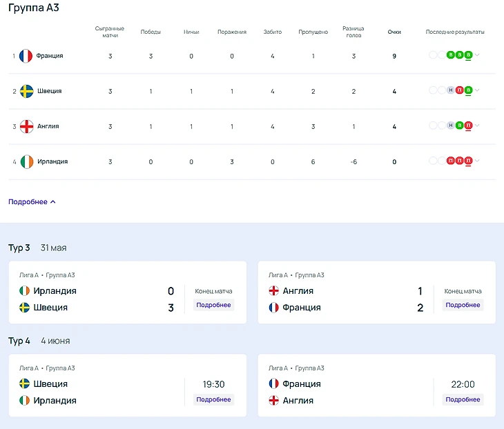
Task: Click France's most recent win badge
Action: click(x=468, y=55)
